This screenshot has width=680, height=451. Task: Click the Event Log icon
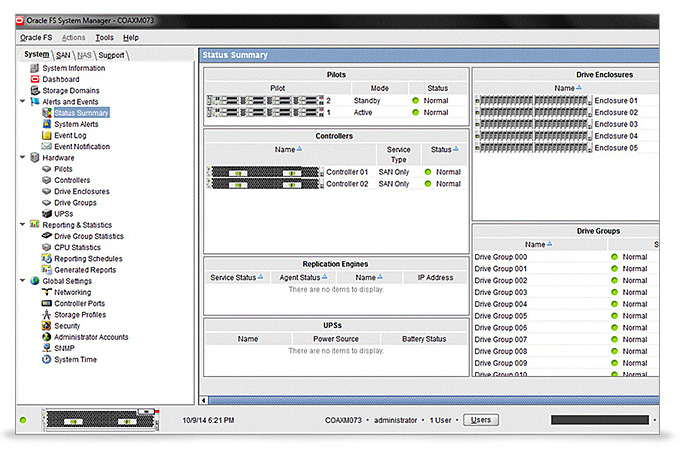[47, 135]
